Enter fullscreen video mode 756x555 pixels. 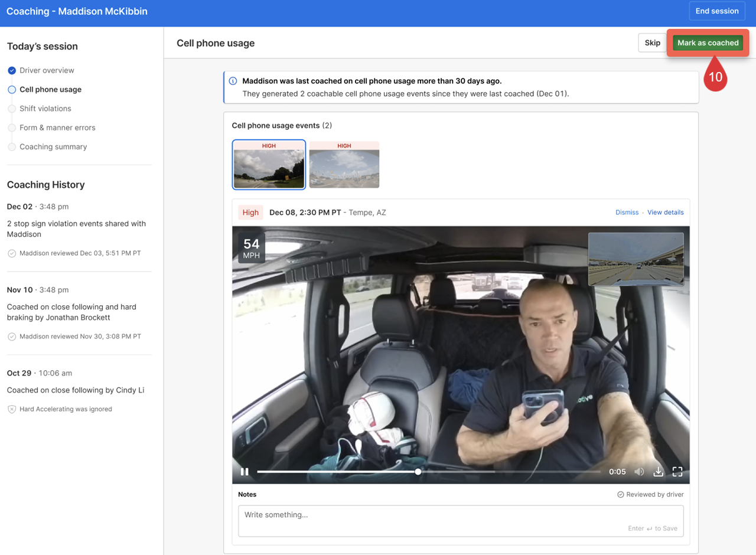pyautogui.click(x=677, y=472)
